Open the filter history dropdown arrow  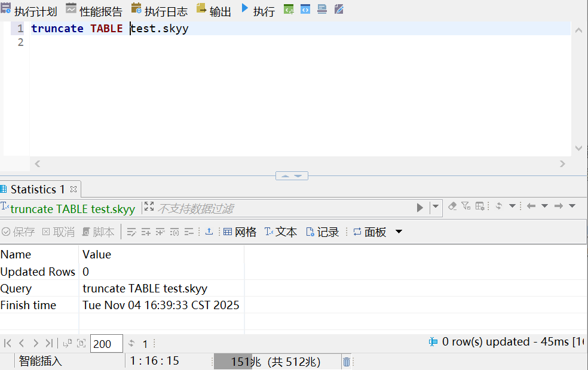point(435,207)
